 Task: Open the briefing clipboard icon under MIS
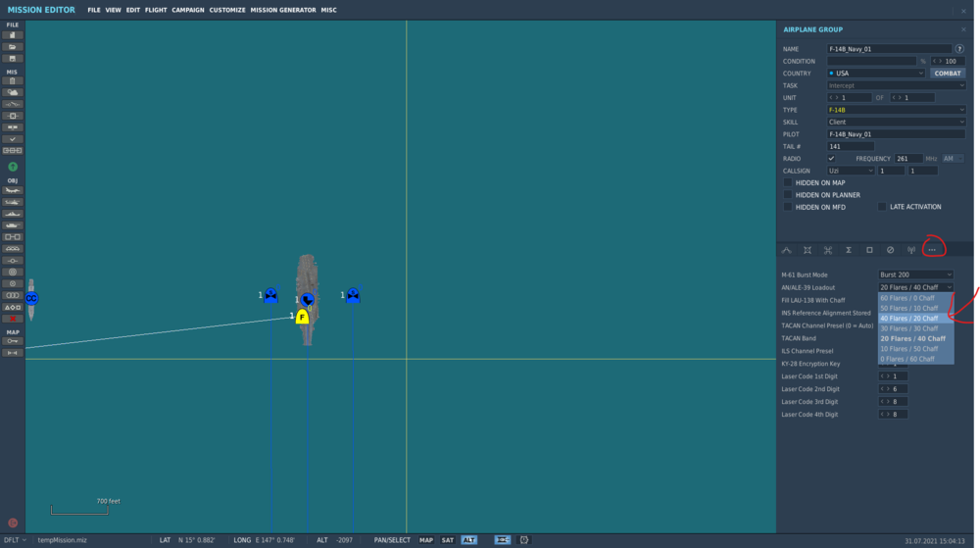pos(13,81)
